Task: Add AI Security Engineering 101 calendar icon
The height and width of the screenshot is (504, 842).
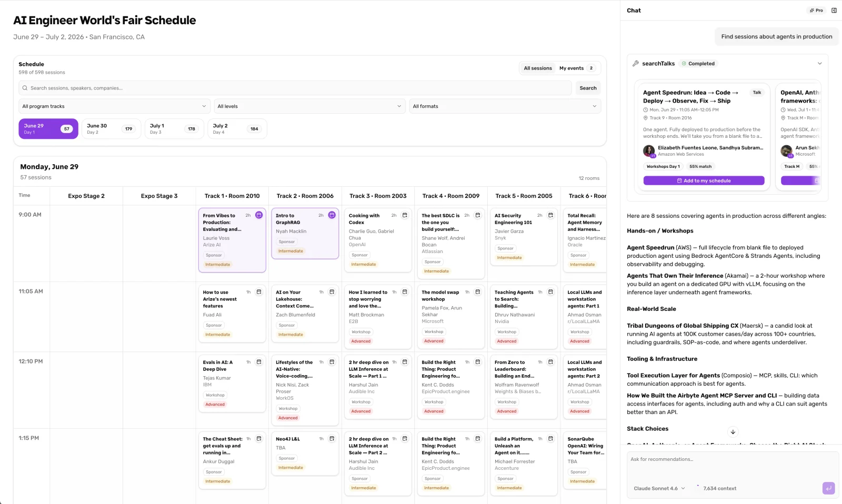Action: [x=550, y=215]
